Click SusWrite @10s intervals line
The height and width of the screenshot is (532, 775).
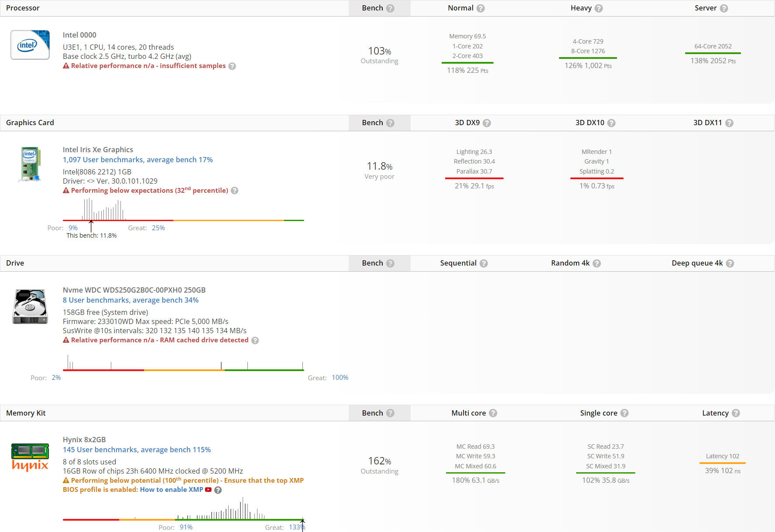coord(154,331)
